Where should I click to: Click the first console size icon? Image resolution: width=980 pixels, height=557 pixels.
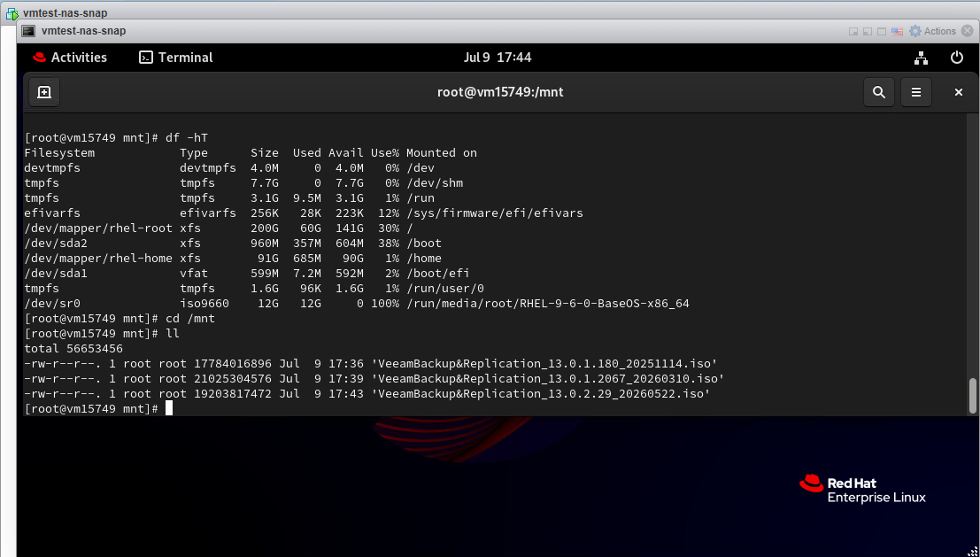853,31
